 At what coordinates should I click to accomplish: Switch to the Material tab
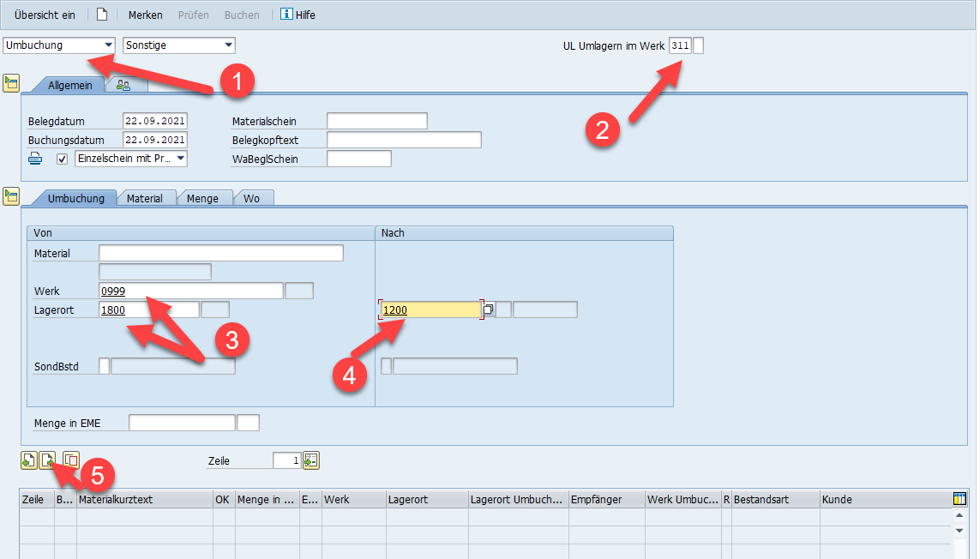tap(144, 198)
